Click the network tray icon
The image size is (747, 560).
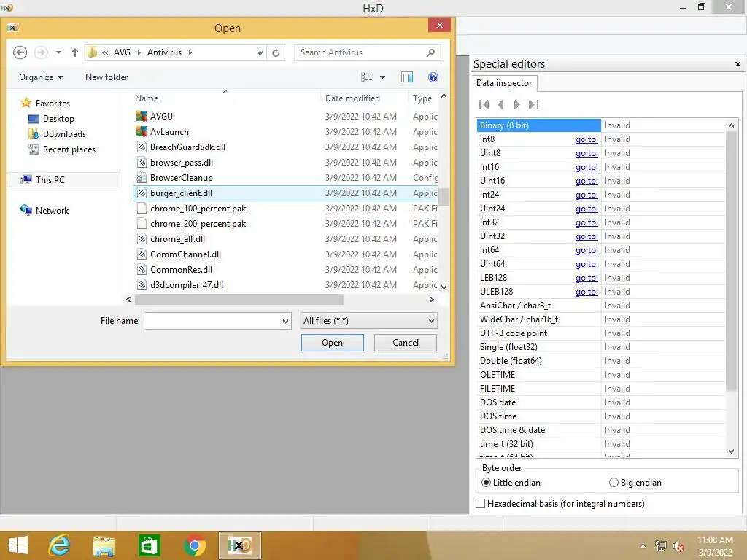point(661,546)
